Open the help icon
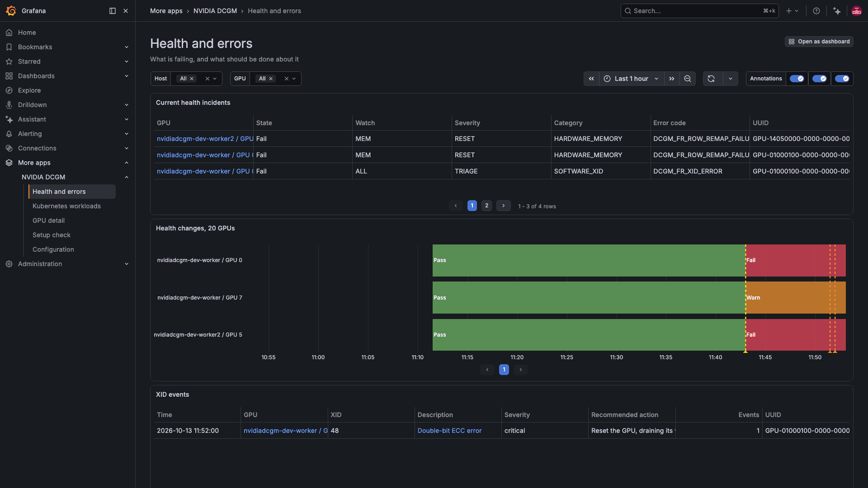The width and height of the screenshot is (868, 488). coord(816,11)
